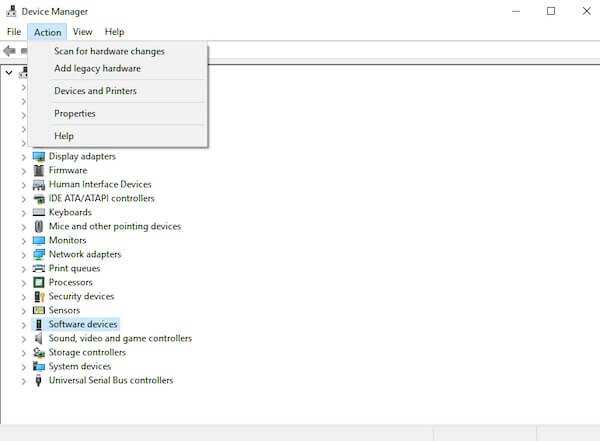Viewport: 600px width, 441px height.
Task: Open the View menu
Action: [83, 32]
